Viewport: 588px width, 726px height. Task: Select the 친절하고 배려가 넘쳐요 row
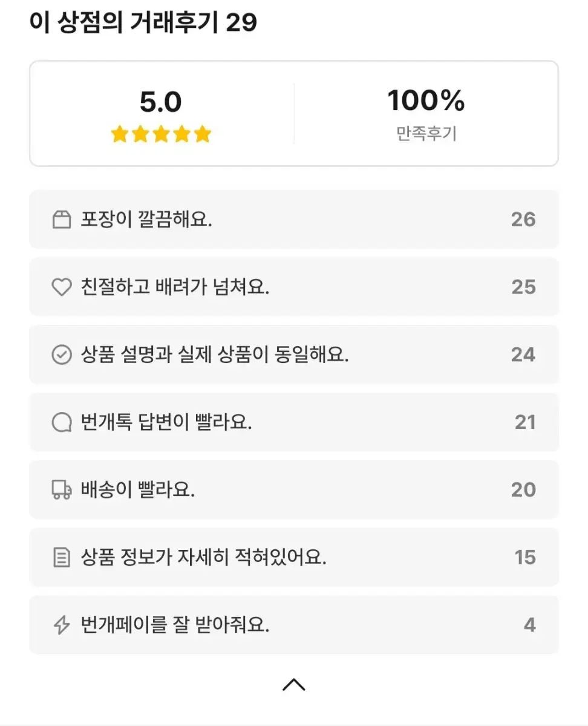click(294, 287)
